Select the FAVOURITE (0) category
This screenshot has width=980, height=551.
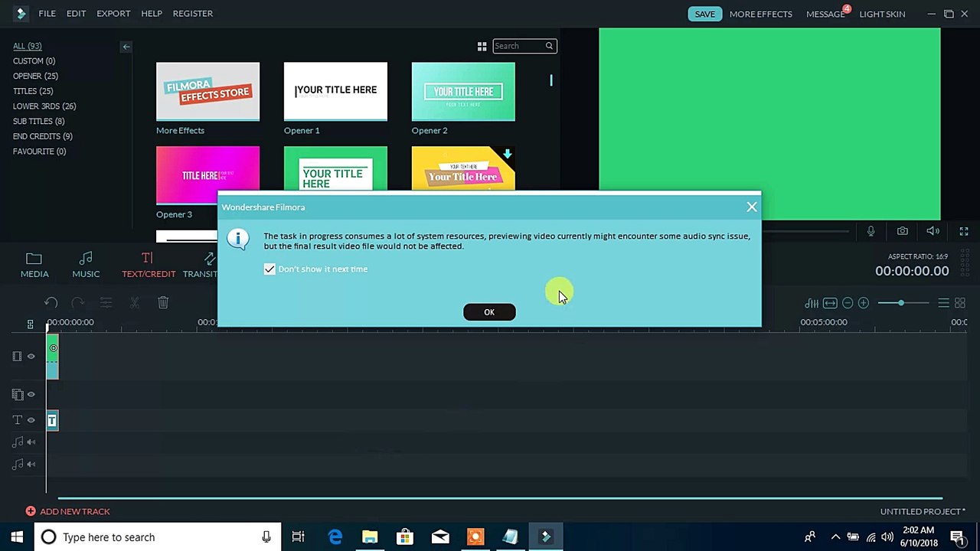click(39, 152)
